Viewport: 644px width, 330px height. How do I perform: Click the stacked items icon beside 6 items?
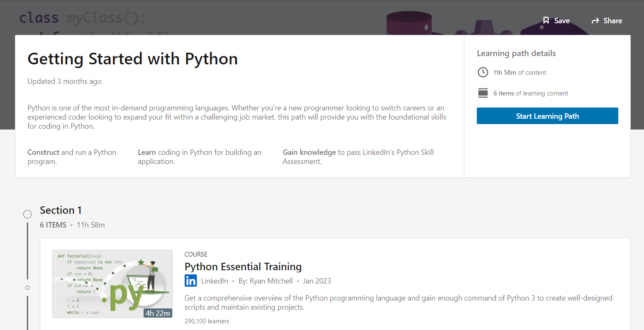pos(483,93)
